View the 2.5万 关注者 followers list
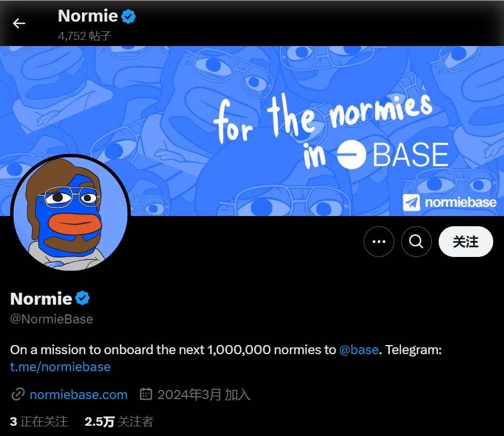 119,421
